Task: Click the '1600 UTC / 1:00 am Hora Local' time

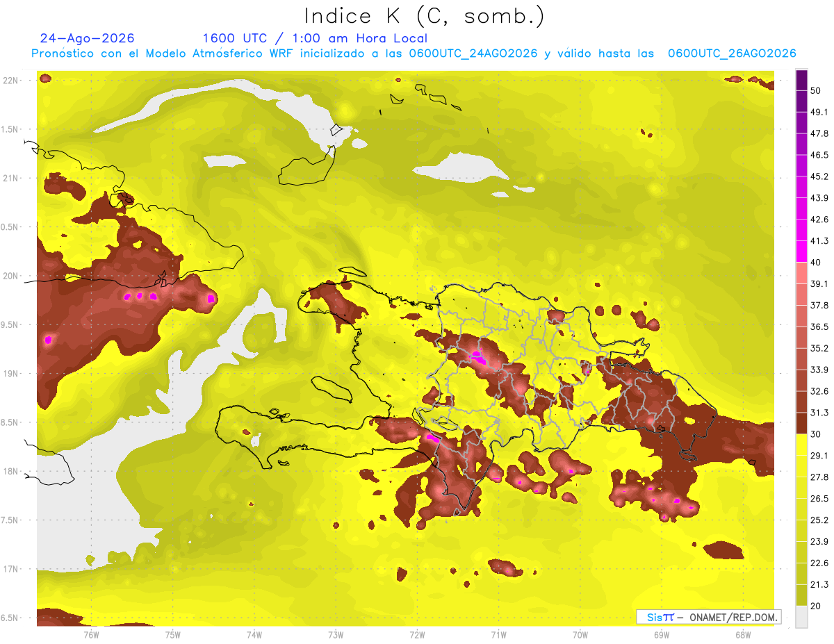Action: [315, 38]
